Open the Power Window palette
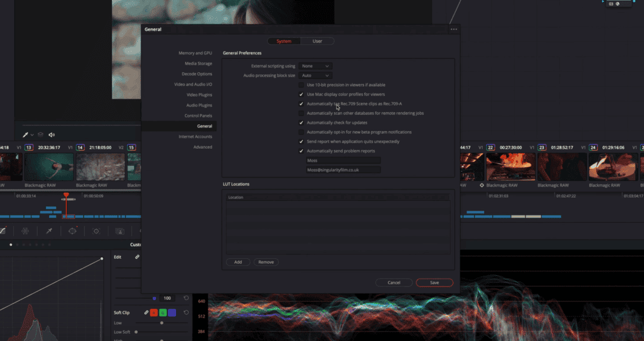644x341 pixels. pyautogui.click(x=72, y=231)
